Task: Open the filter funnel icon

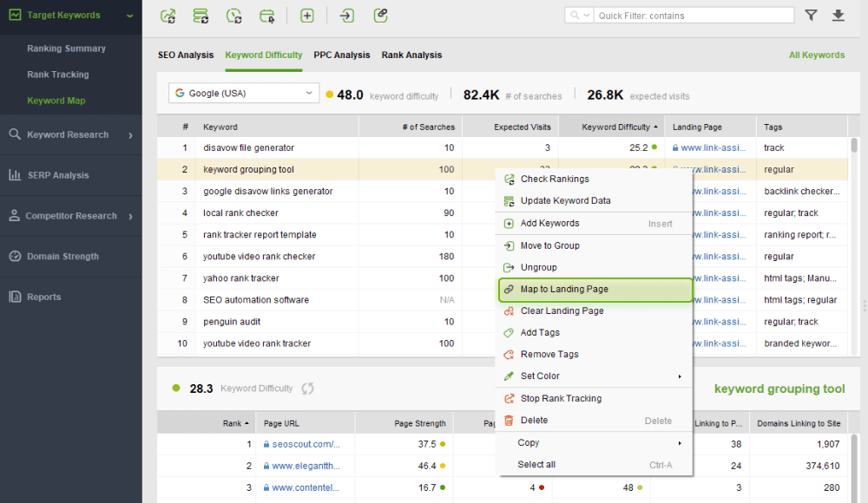Action: coord(811,16)
